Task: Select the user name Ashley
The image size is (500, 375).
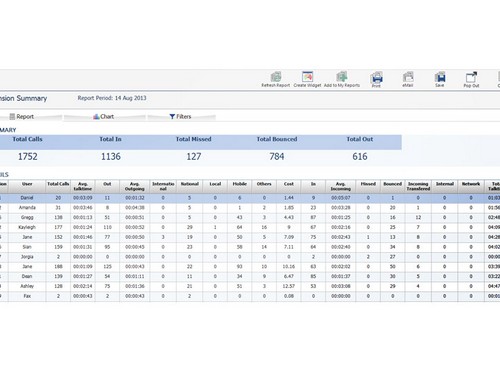Action: point(27,286)
